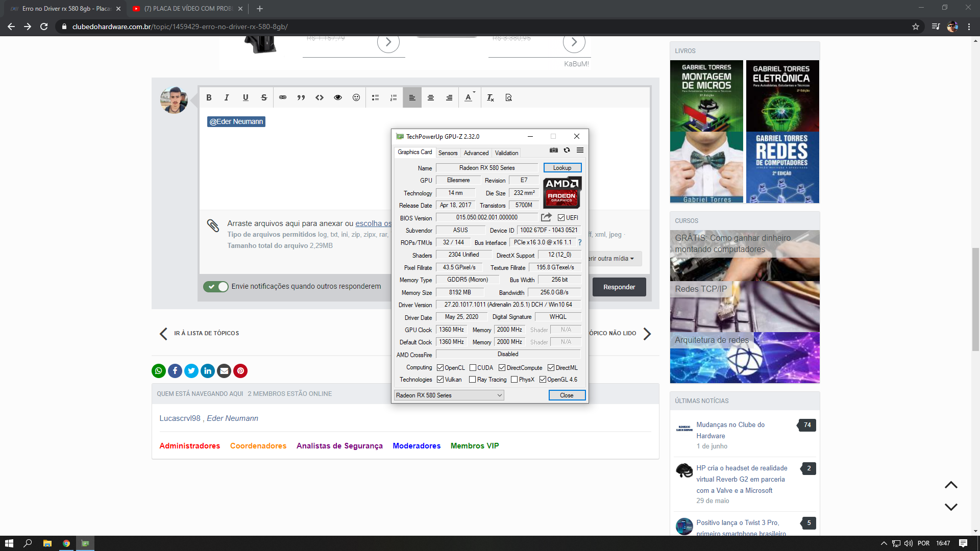This screenshot has height=551, width=980.
Task: Share topic by email
Action: pyautogui.click(x=224, y=371)
